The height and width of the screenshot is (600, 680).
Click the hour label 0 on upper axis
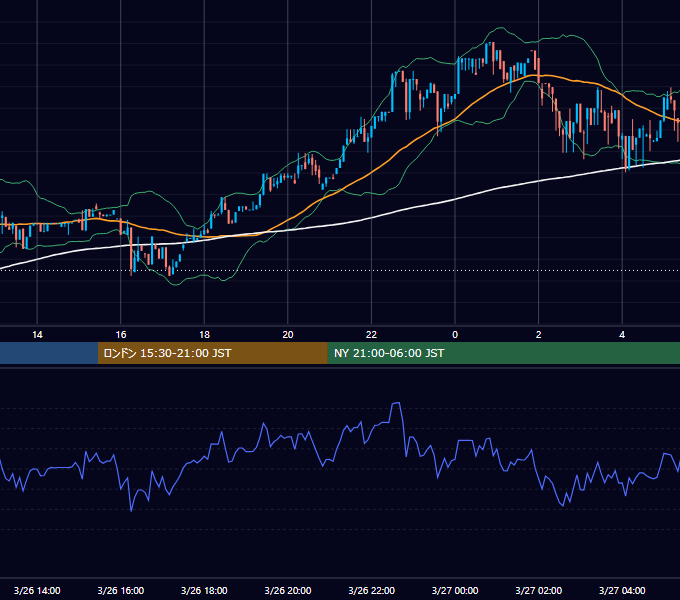pos(455,335)
